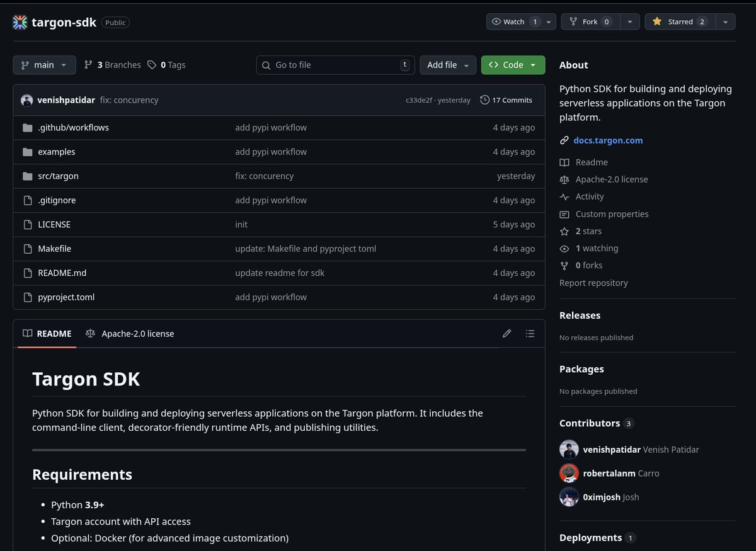This screenshot has height=551, width=756.
Task: Click the Activity pulse icon in sidebar
Action: click(564, 196)
